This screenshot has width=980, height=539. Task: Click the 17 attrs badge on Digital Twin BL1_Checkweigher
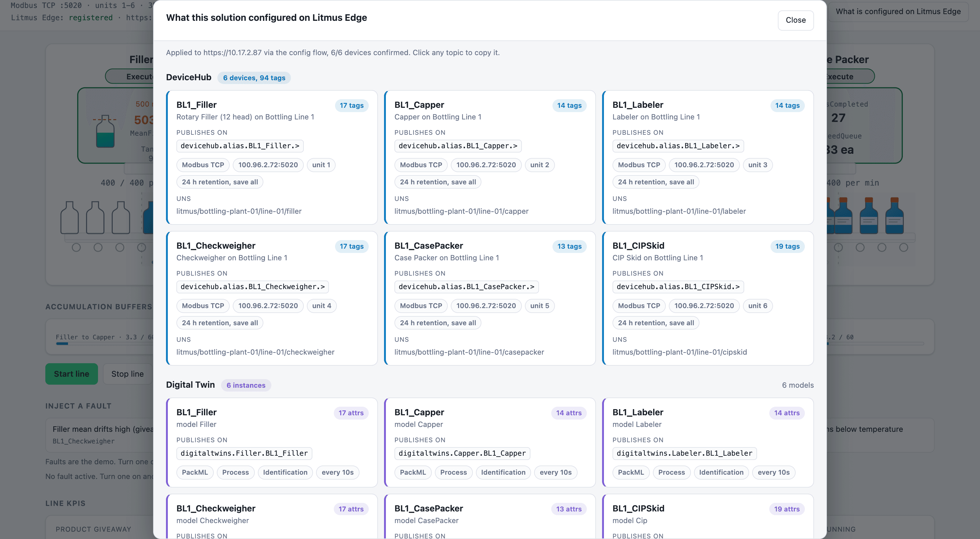(x=351, y=509)
